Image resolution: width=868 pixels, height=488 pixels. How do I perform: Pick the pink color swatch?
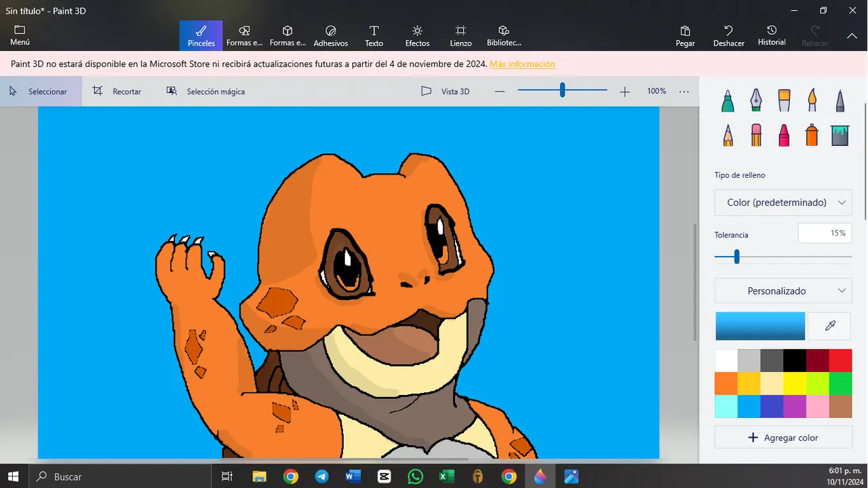[818, 407]
